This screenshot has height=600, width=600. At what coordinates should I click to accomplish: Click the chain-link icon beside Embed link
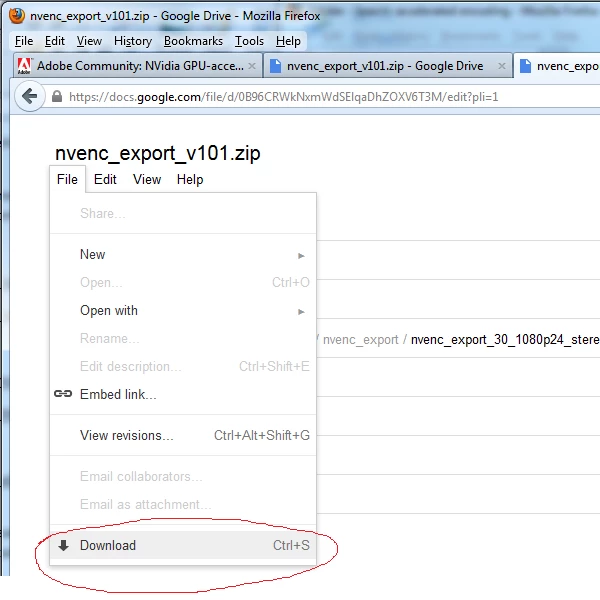pos(63,394)
